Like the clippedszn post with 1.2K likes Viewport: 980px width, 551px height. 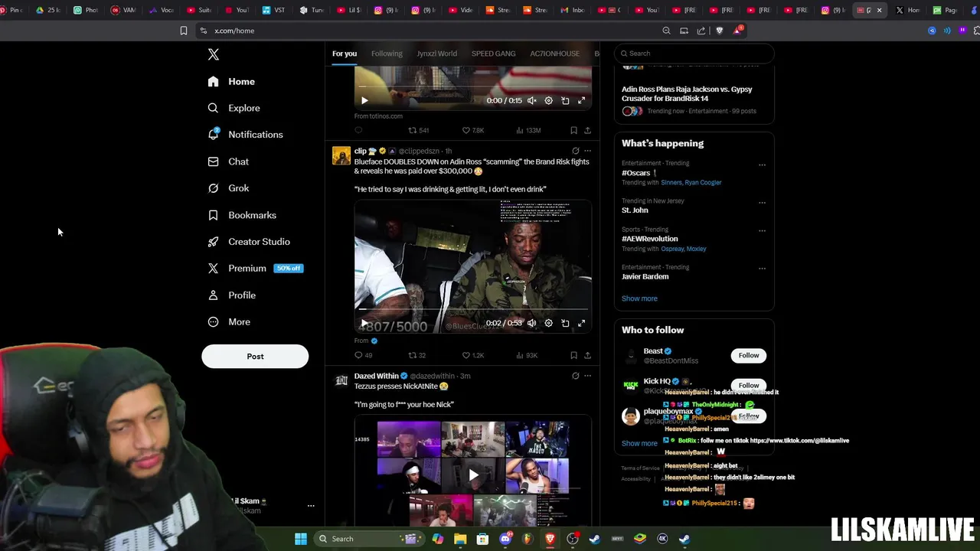(472, 355)
